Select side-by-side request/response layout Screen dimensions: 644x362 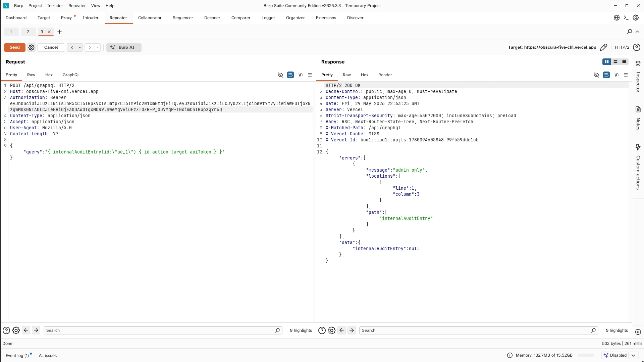(x=606, y=62)
